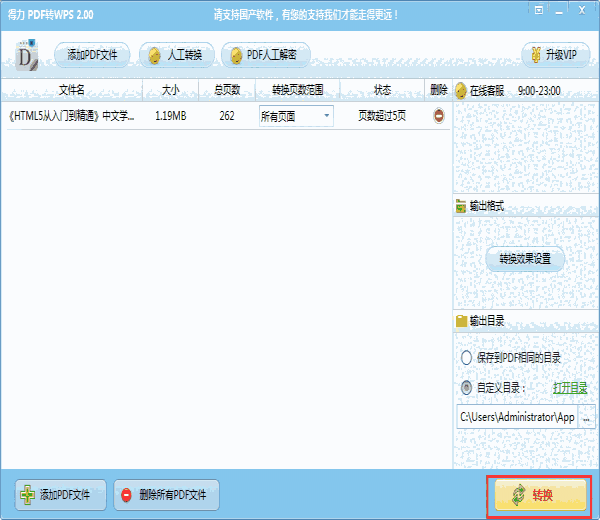Close the 得力PDF转WPS window
This screenshot has width=600, height=520.
[582, 10]
